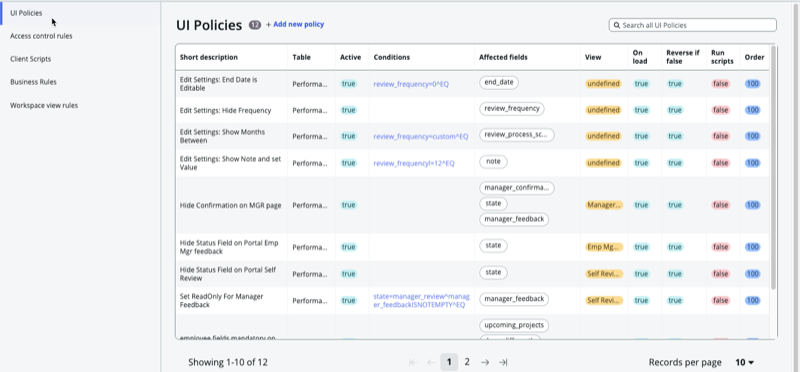Go to last page arrow icon
Viewport: 800px width, 372px height.
503,362
